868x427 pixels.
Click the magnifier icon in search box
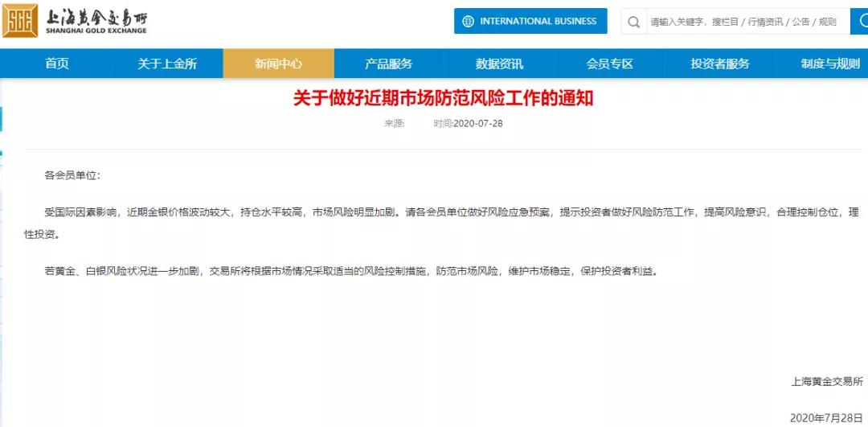[x=634, y=22]
